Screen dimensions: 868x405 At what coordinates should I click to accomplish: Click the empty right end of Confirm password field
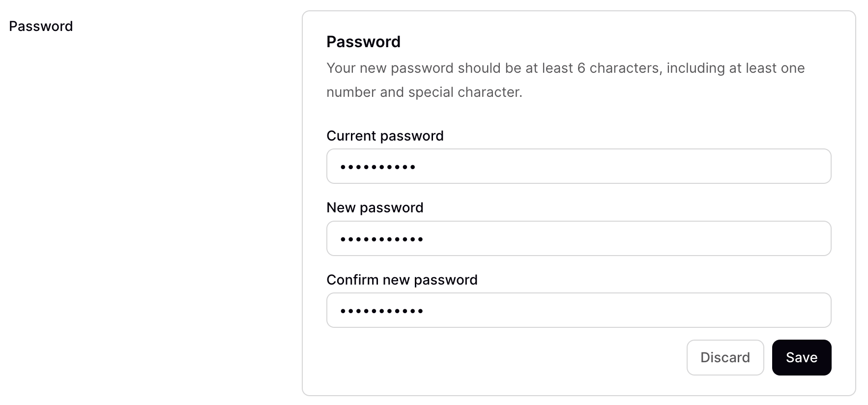tap(786, 310)
